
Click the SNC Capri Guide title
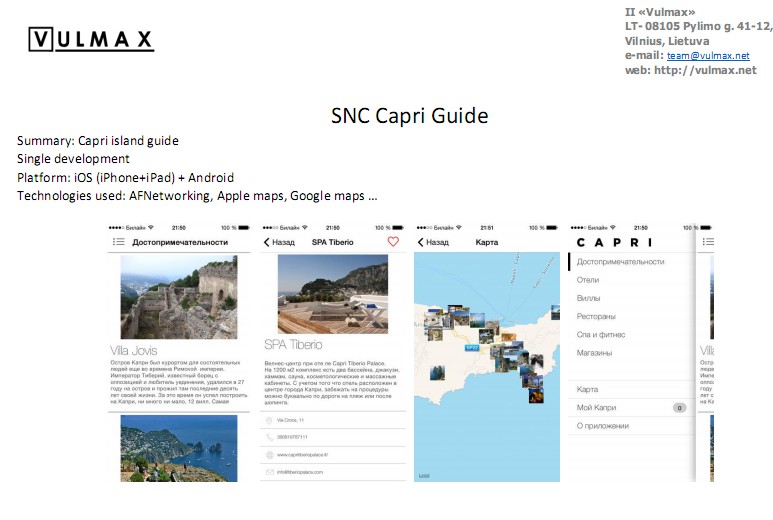pos(409,116)
